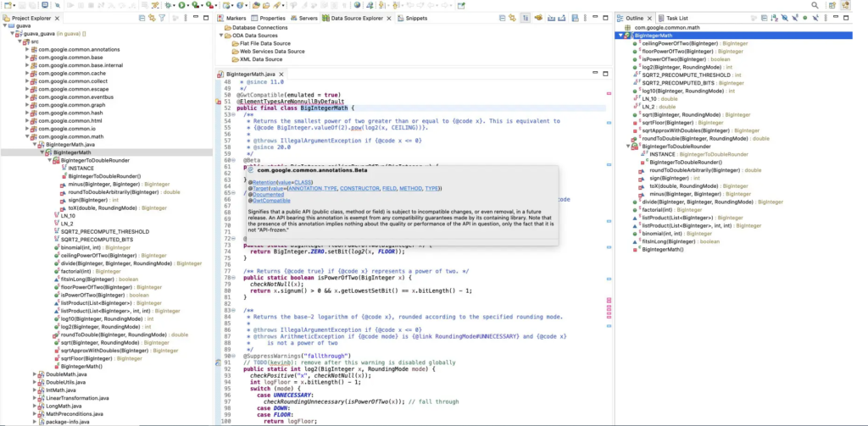This screenshot has height=426, width=868.
Task: Click the Debug bug icon
Action: coord(168,5)
